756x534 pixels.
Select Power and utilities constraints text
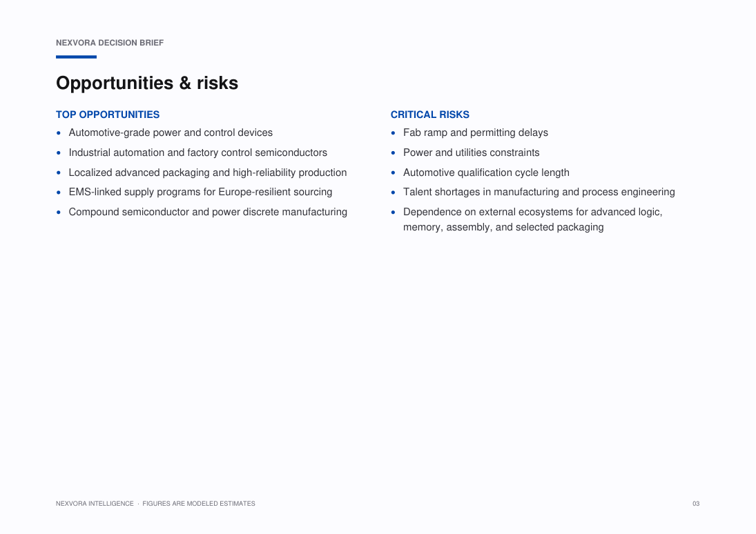click(471, 152)
